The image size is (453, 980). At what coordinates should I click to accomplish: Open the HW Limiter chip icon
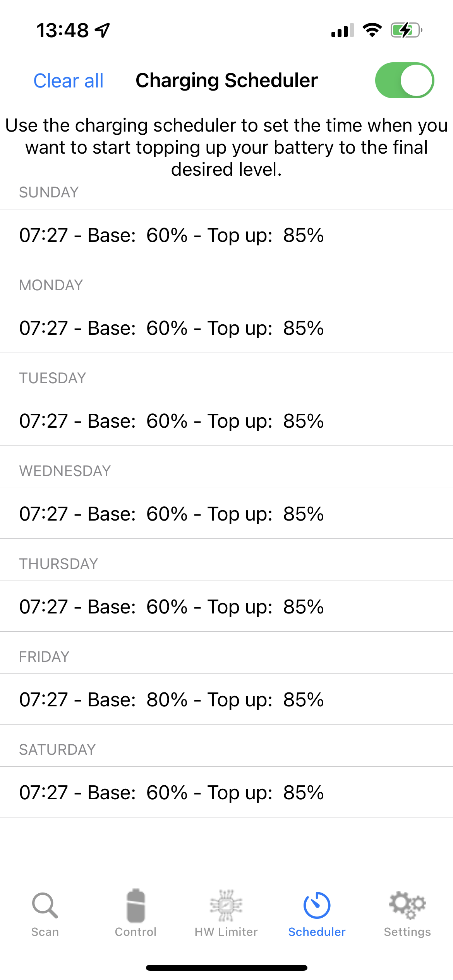tap(226, 905)
